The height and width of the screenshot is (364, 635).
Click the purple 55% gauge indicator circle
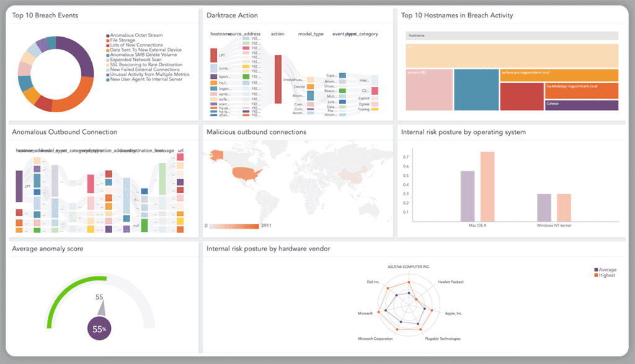(98, 329)
